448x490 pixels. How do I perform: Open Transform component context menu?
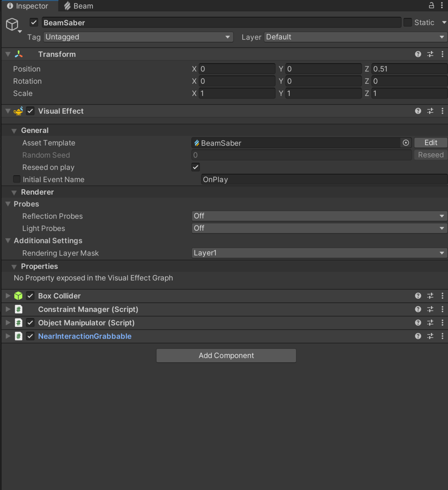pyautogui.click(x=442, y=54)
